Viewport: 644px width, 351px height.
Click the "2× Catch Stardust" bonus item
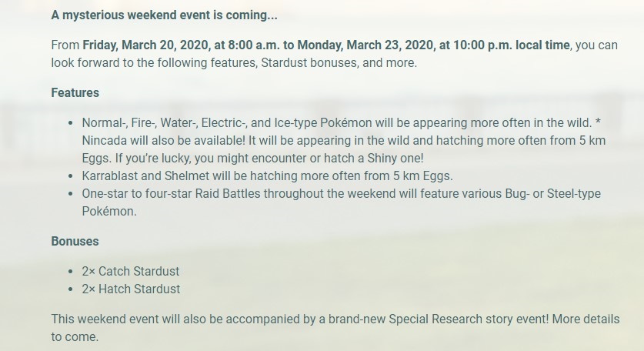coord(130,271)
